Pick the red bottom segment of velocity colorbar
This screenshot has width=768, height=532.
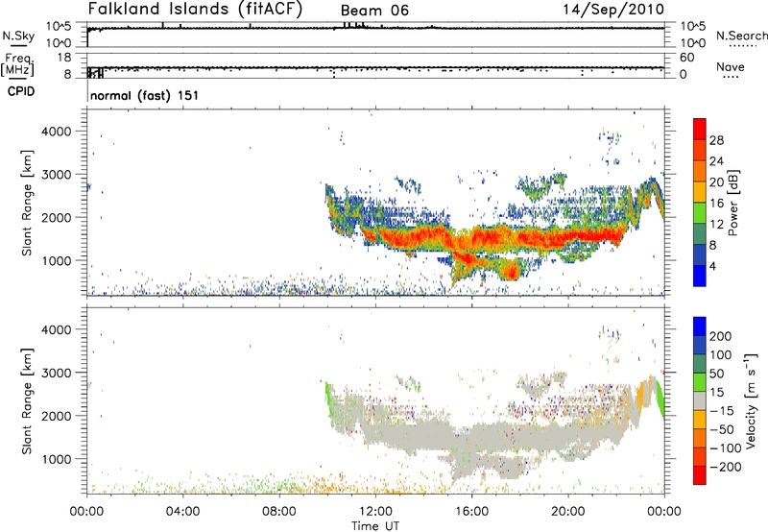(x=700, y=475)
